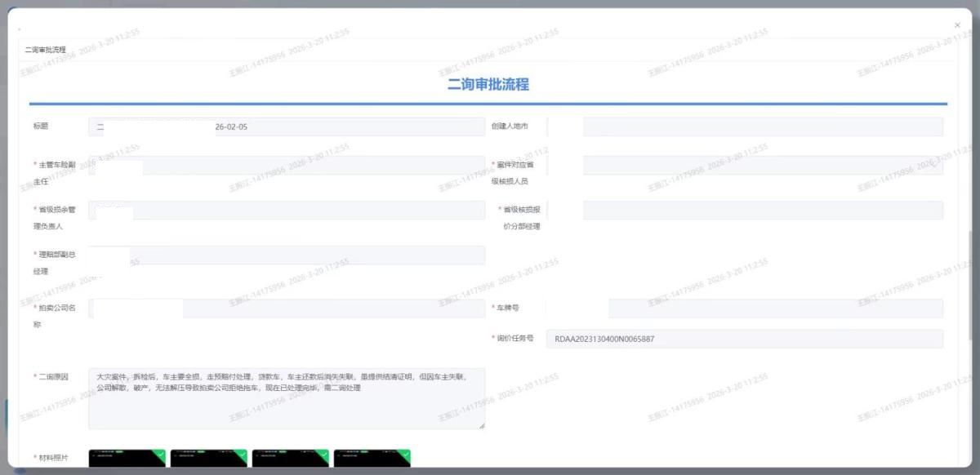Grab the 二询原因 textarea resize handle
The height and width of the screenshot is (475, 980).
(481, 425)
